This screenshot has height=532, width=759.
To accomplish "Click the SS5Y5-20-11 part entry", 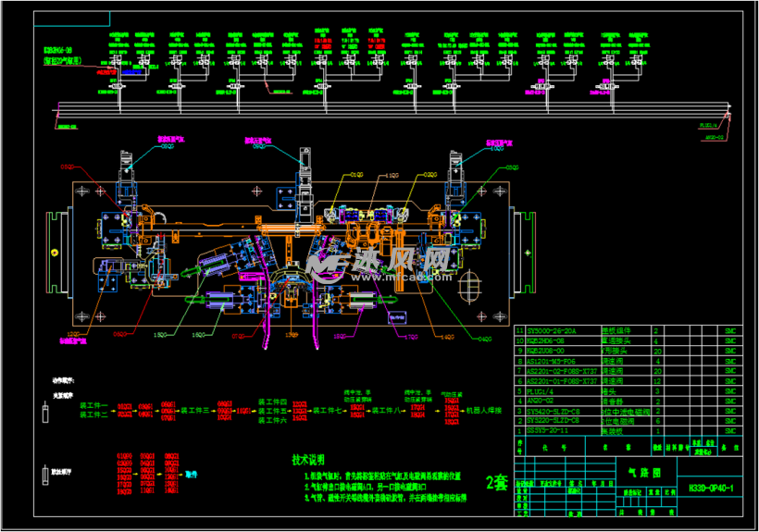I will [551, 431].
